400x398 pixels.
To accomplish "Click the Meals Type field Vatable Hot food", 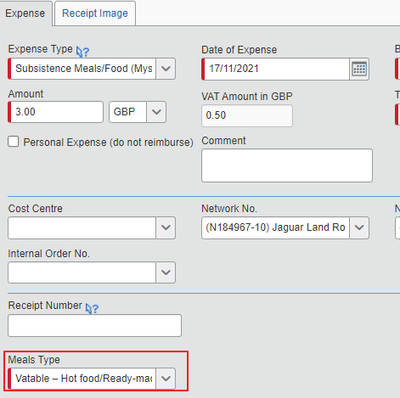I will [82, 379].
